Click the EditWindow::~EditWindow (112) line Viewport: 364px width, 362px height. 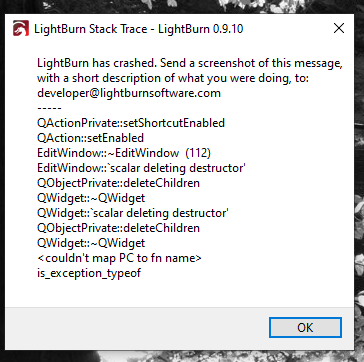point(124,153)
